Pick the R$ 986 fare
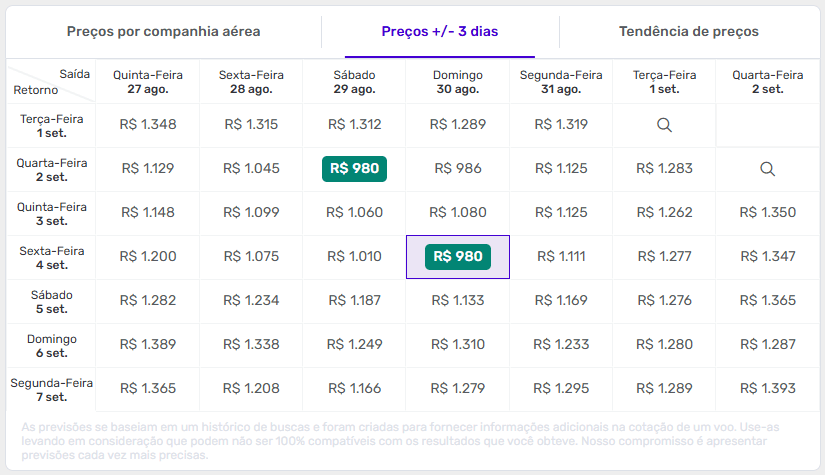This screenshot has width=825, height=475. [x=455, y=168]
